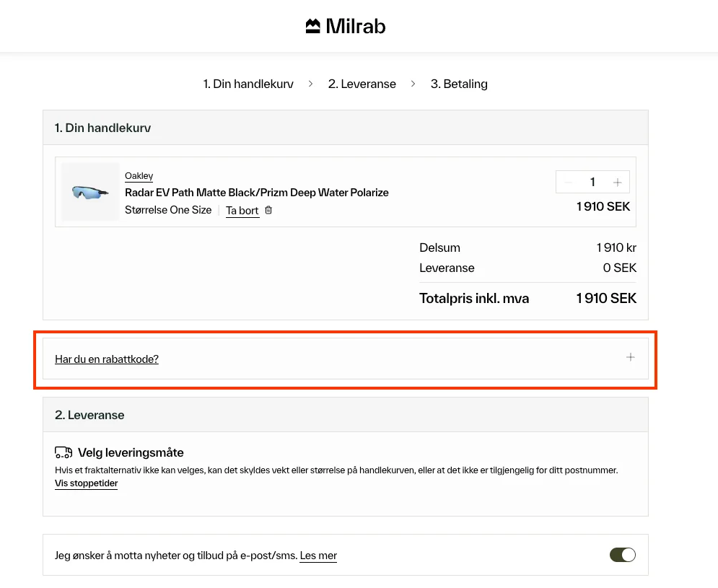Click the trash can icon

(x=268, y=210)
